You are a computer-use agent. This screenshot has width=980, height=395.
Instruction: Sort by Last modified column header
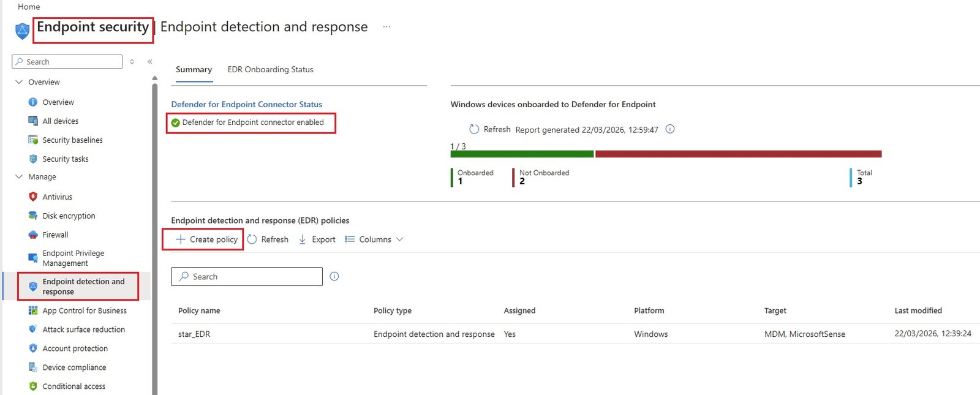pos(918,311)
